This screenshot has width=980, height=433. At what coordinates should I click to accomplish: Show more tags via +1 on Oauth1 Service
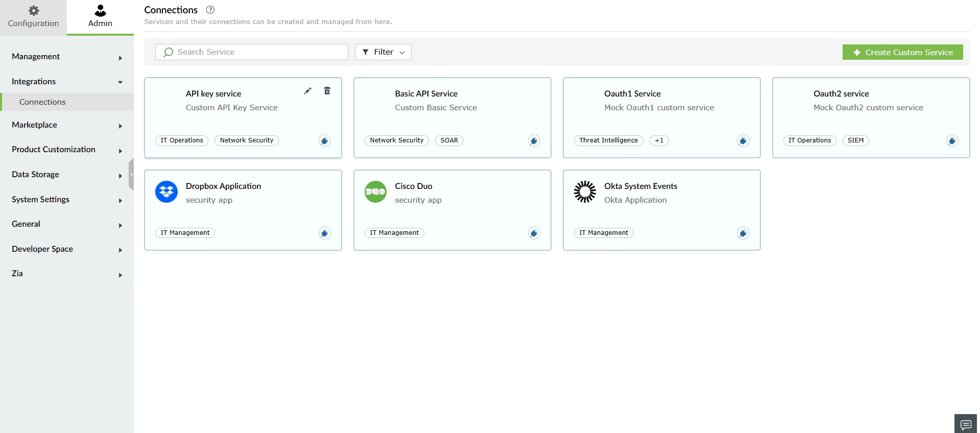tap(659, 140)
